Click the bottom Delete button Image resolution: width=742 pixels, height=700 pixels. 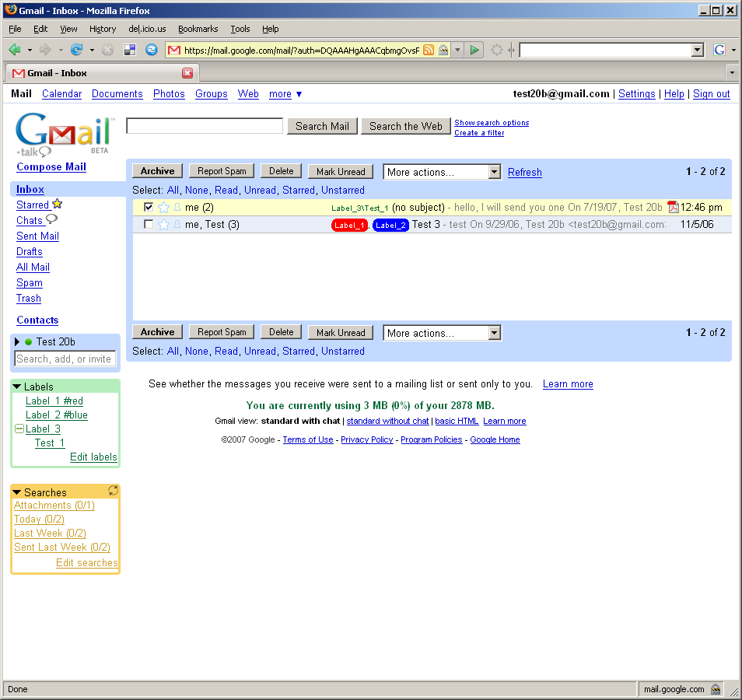tap(282, 332)
